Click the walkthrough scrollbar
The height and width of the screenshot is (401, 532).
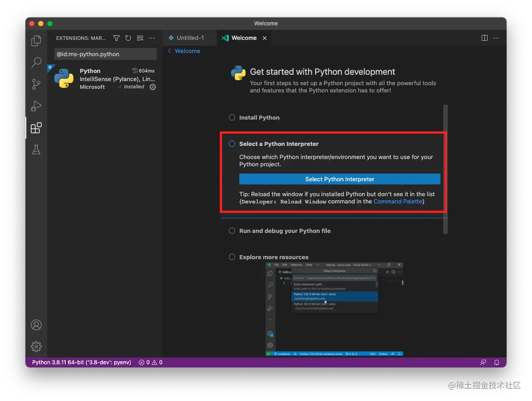(x=445, y=169)
